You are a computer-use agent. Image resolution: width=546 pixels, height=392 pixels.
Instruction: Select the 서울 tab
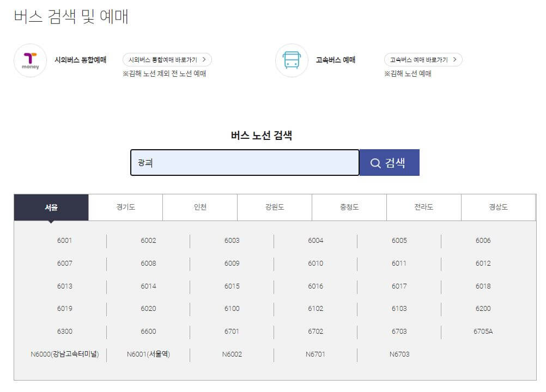[x=50, y=207]
